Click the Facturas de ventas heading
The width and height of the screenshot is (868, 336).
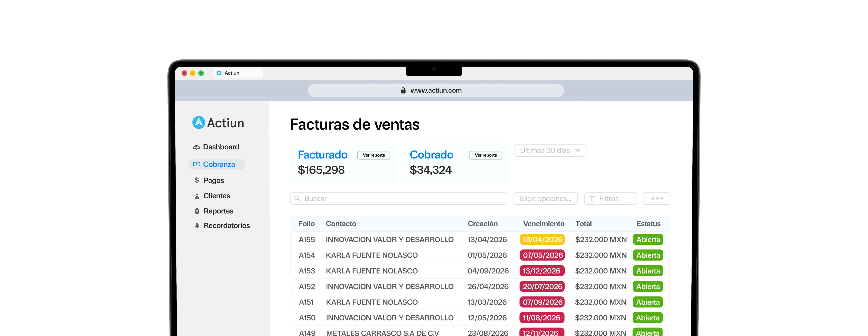pyautogui.click(x=355, y=125)
